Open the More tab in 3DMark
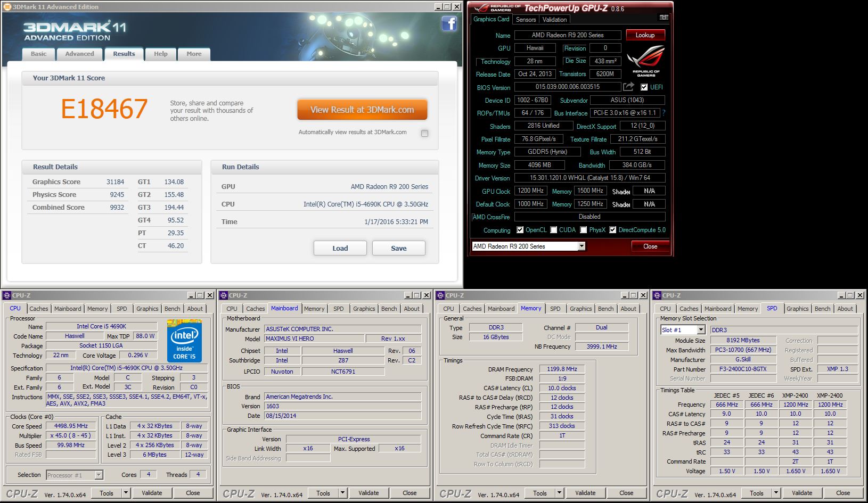 click(x=194, y=54)
